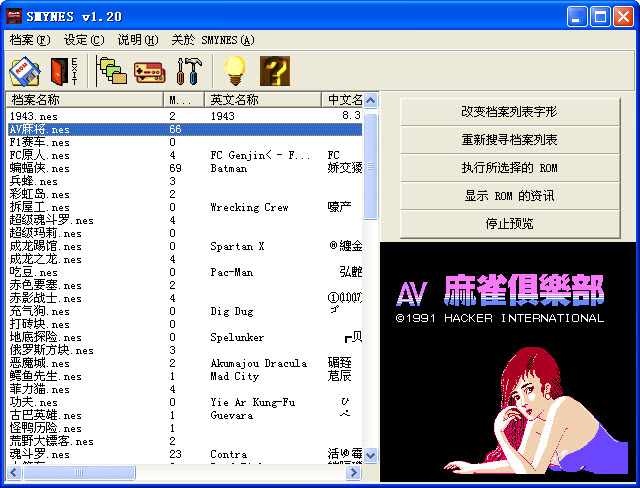The height and width of the screenshot is (488, 640).
Task: Select the 荒野大镖客.nes file row
Action: coord(184,441)
